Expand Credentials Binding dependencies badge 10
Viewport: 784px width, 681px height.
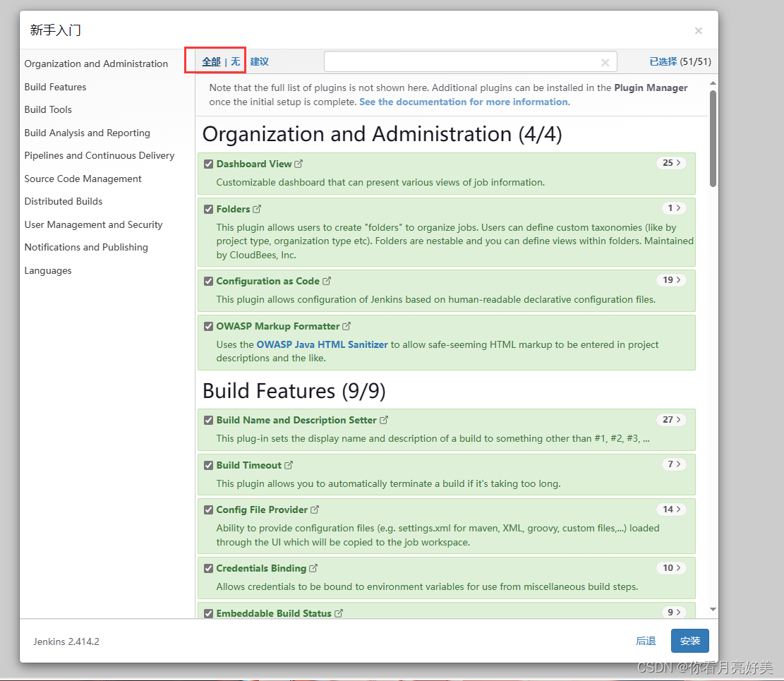point(672,567)
